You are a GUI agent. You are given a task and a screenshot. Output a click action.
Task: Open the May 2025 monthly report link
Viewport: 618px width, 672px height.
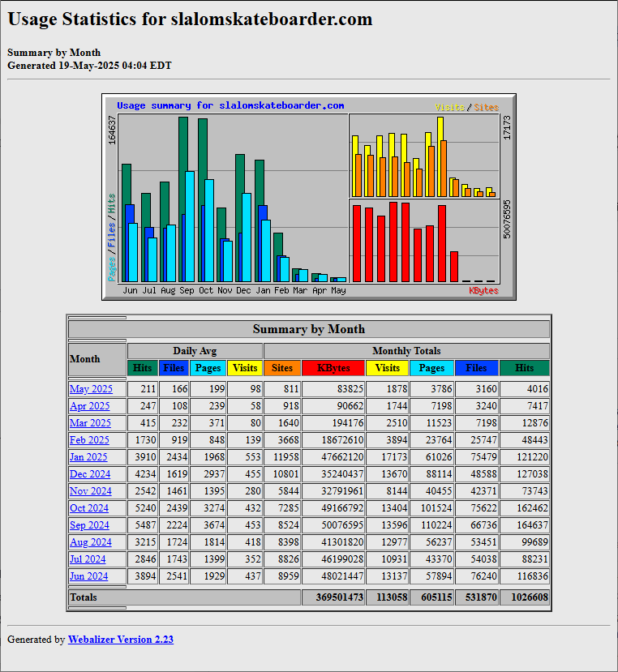pyautogui.click(x=91, y=389)
